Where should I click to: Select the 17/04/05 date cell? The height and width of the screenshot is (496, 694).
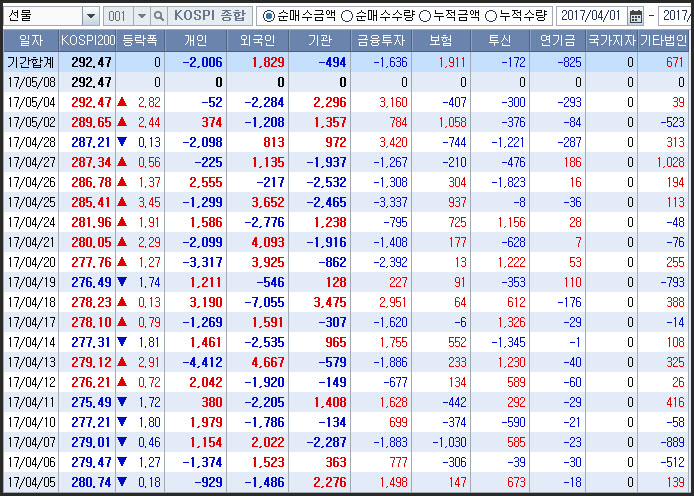pos(31,482)
